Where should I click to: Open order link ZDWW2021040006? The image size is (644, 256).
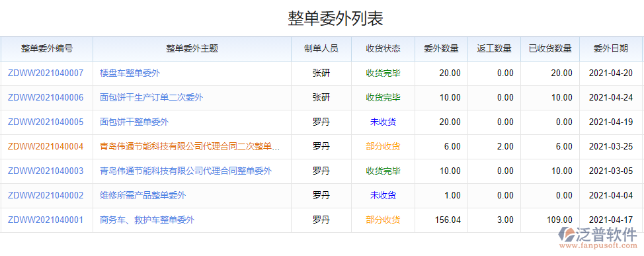(x=46, y=98)
